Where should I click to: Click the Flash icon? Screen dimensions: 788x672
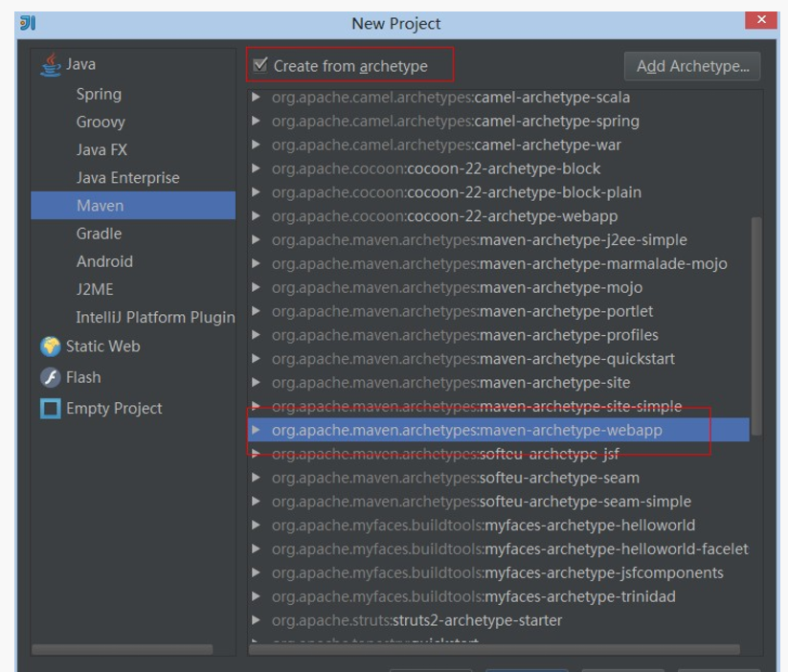pos(50,377)
